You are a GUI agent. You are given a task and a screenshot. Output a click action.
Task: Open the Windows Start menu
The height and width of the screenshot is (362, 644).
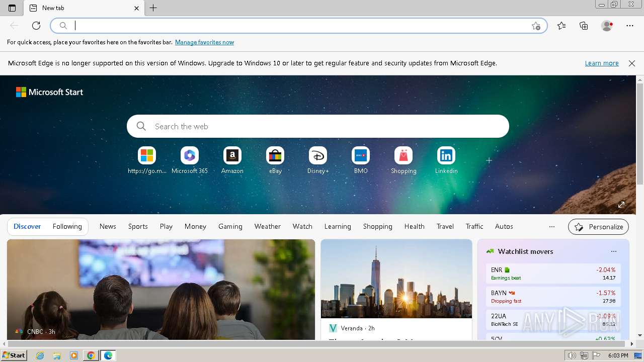(x=14, y=355)
